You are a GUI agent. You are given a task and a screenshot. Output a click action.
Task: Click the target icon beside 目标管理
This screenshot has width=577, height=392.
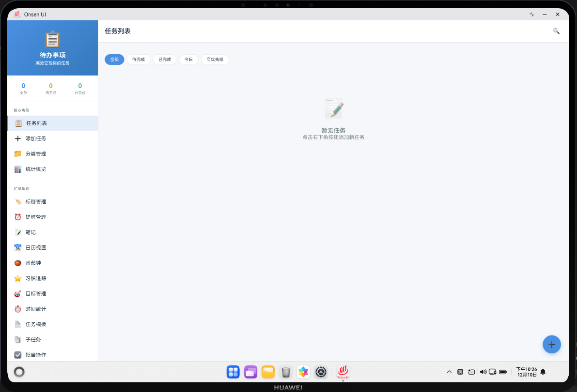click(17, 293)
